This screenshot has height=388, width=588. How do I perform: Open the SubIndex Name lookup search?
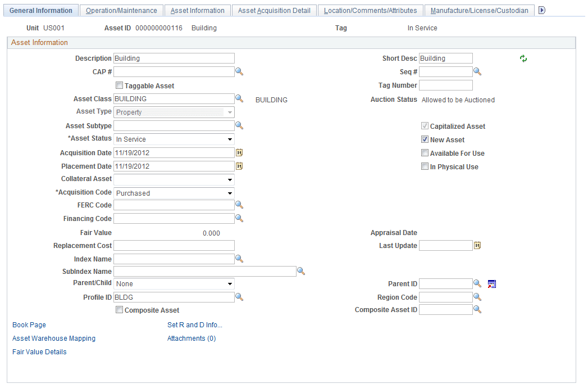(302, 271)
